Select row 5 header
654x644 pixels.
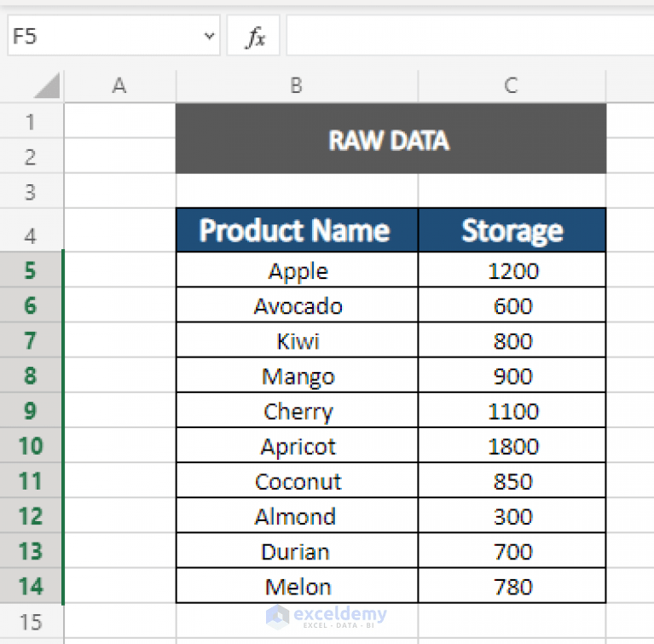pos(31,270)
